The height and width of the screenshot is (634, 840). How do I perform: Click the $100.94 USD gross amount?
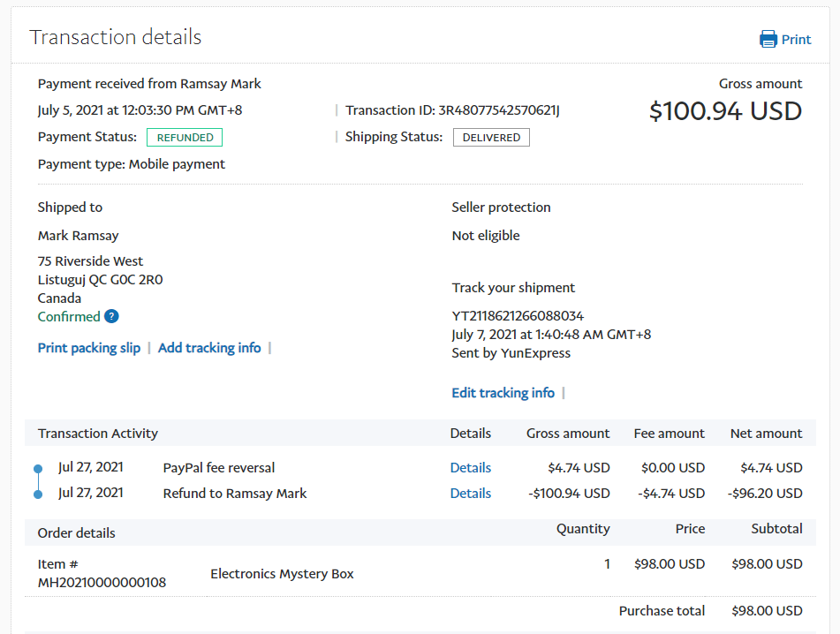coord(725,111)
